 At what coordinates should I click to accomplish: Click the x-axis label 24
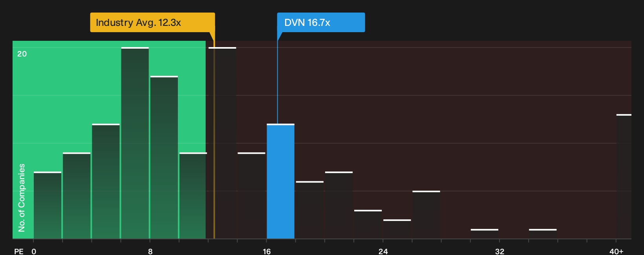point(383,251)
